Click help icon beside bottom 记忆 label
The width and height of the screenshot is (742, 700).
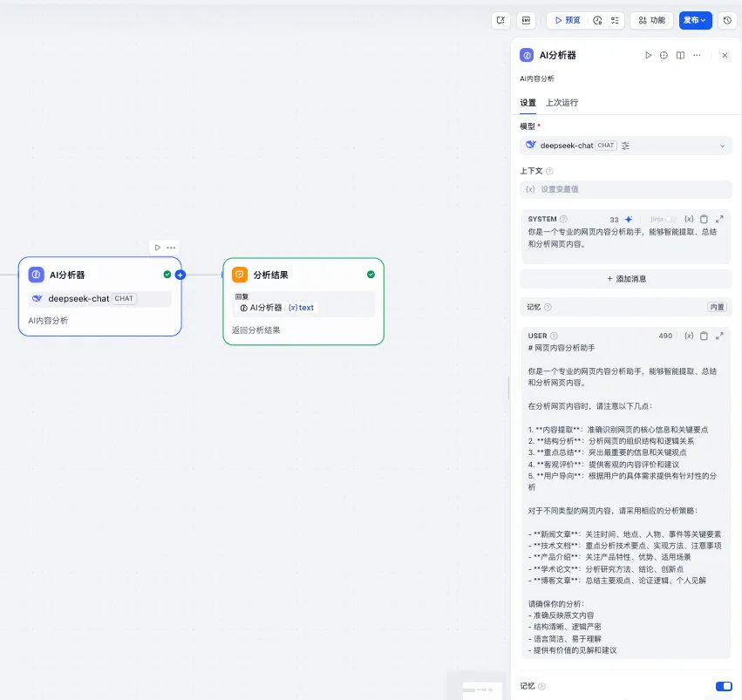[541, 686]
